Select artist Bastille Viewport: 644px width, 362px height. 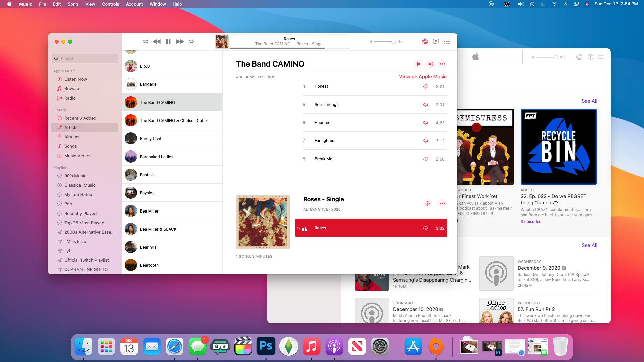pyautogui.click(x=172, y=175)
